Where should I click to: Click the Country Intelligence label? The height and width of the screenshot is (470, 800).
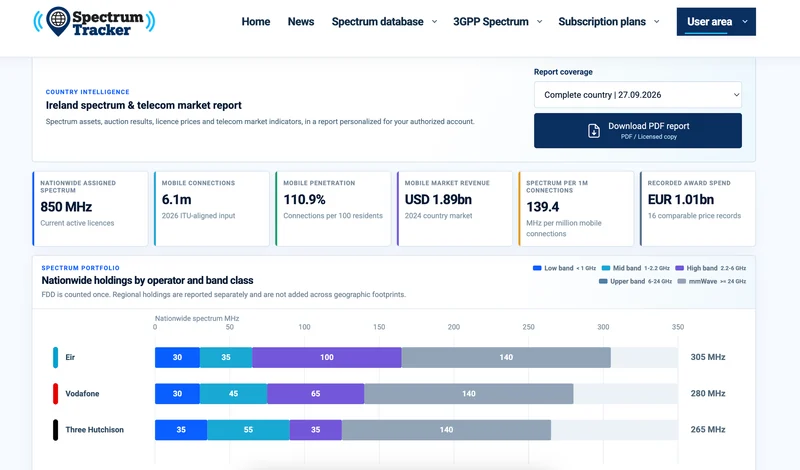click(x=87, y=92)
